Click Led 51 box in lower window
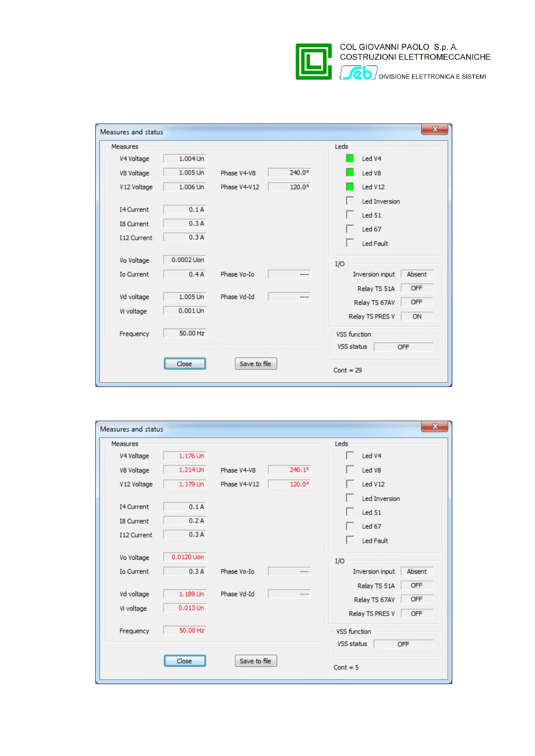535x756 pixels. point(350,512)
